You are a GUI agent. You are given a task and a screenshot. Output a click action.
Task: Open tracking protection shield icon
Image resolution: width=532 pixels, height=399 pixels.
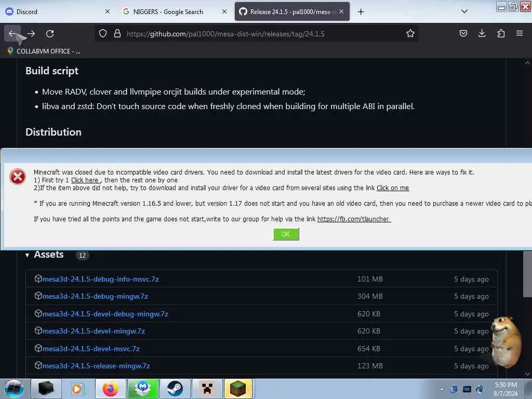pos(103,34)
